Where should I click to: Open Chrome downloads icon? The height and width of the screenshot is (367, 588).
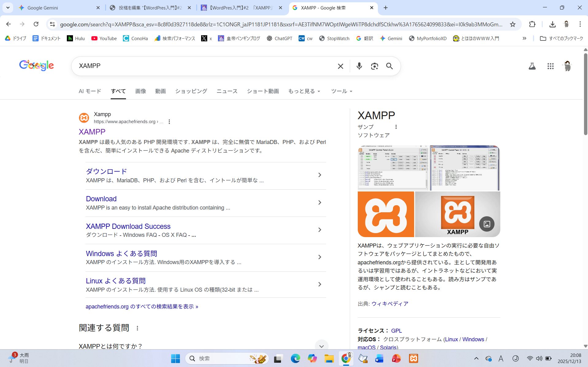(552, 24)
